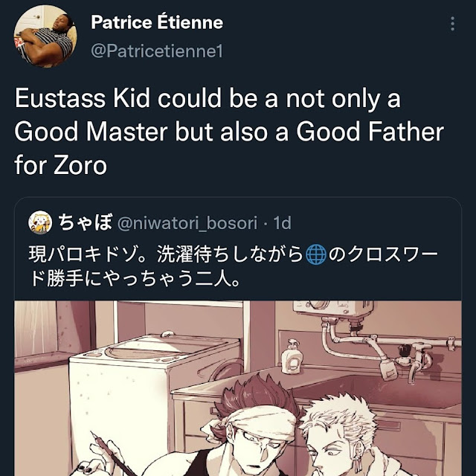Open the quoted tweet Japanese text

point(234,266)
